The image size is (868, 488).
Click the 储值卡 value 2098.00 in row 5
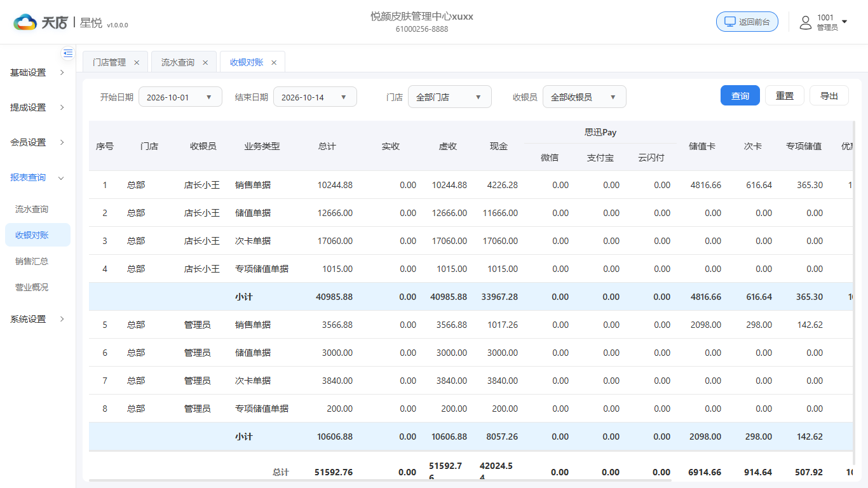(706, 325)
